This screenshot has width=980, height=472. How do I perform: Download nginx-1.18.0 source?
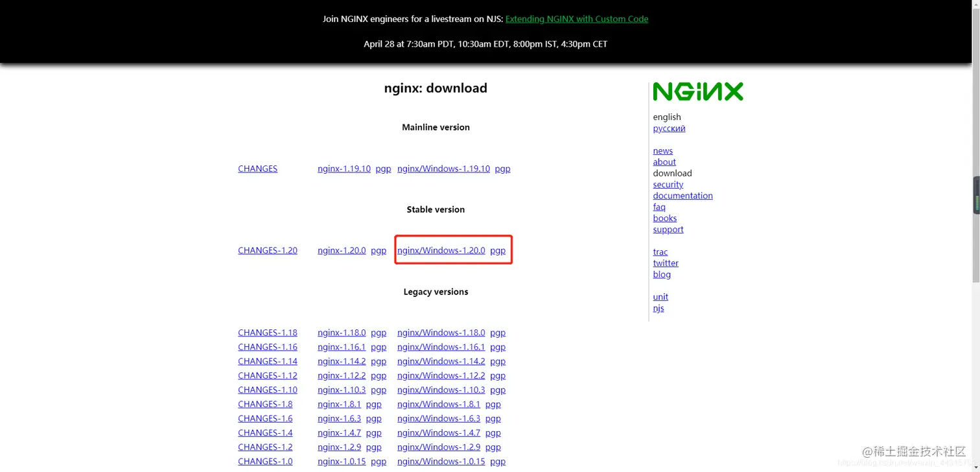pos(342,333)
